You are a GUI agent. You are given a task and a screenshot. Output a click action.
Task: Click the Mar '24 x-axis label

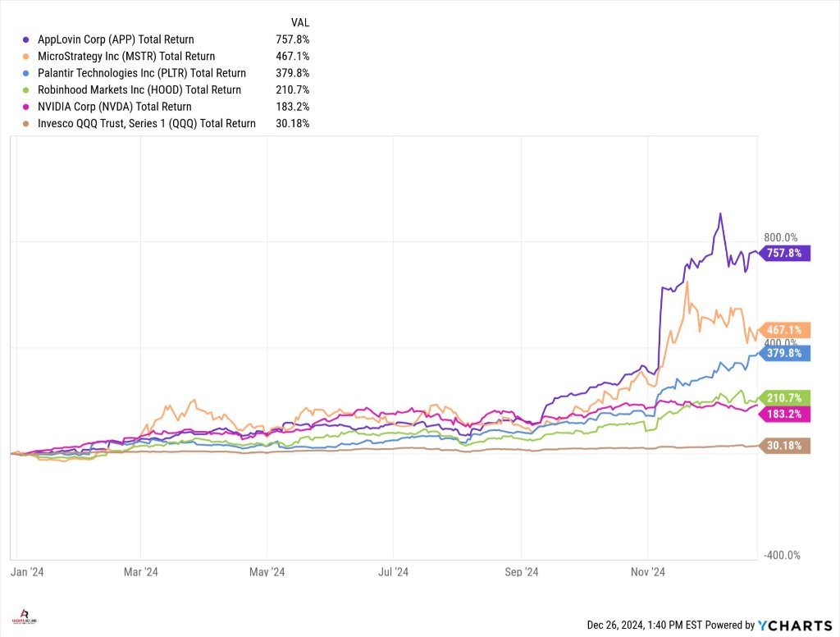point(140,571)
